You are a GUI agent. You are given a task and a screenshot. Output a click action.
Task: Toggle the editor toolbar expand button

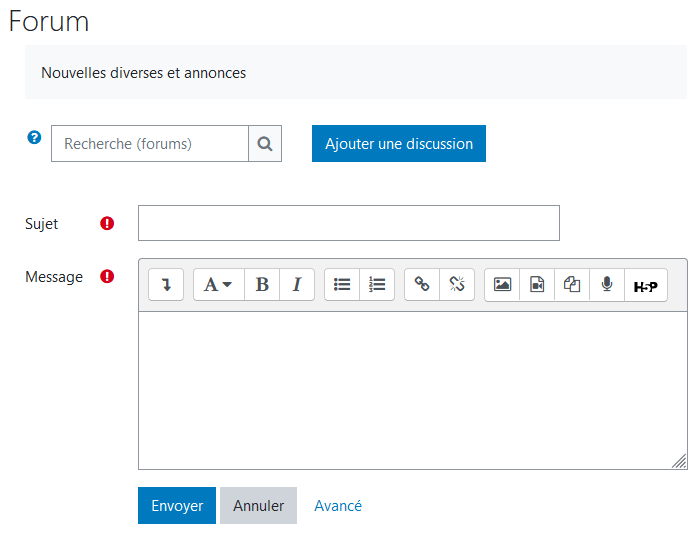tap(166, 285)
